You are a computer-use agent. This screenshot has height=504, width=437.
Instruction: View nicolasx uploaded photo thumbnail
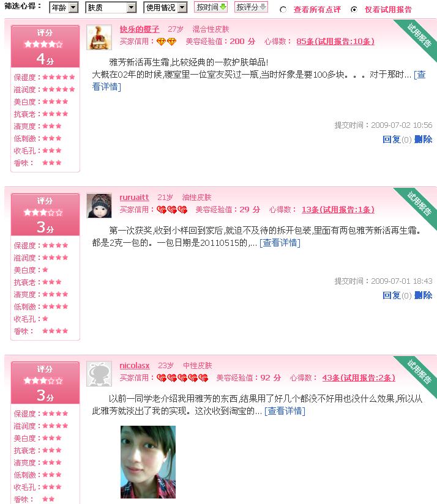(148, 462)
